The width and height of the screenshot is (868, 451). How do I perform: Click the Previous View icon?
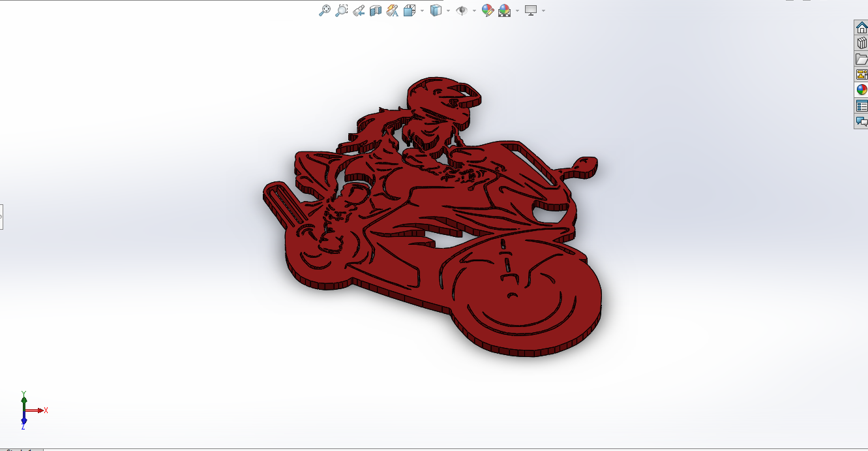(x=358, y=10)
